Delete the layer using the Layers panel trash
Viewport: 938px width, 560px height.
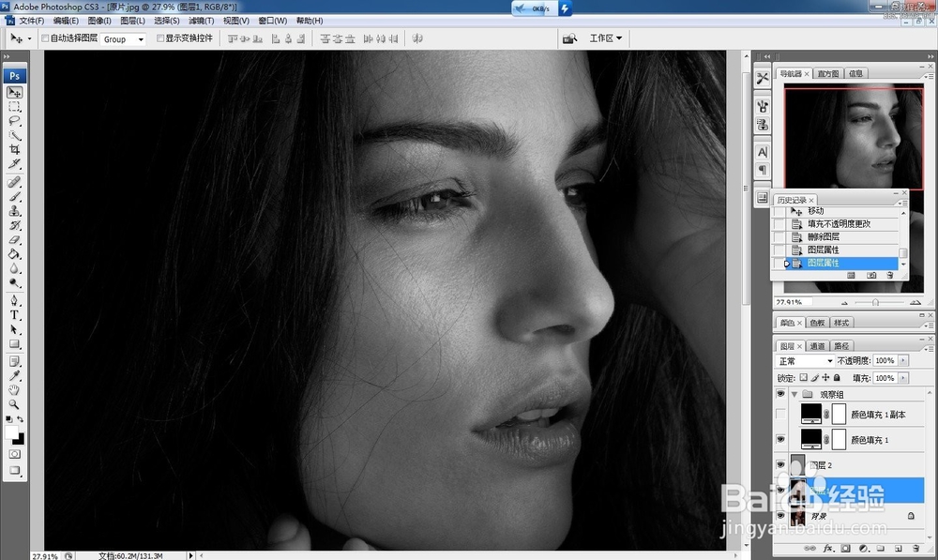[x=915, y=548]
